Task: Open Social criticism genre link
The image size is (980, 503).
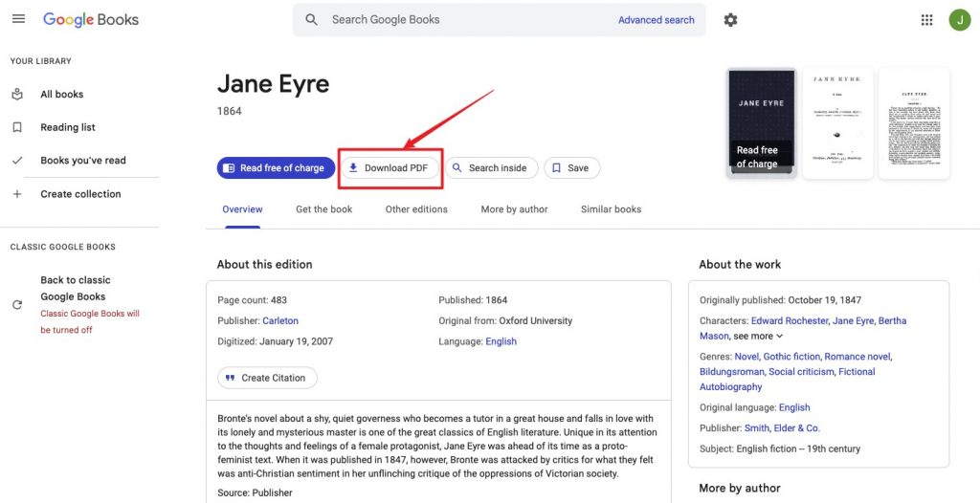Action: 801,372
